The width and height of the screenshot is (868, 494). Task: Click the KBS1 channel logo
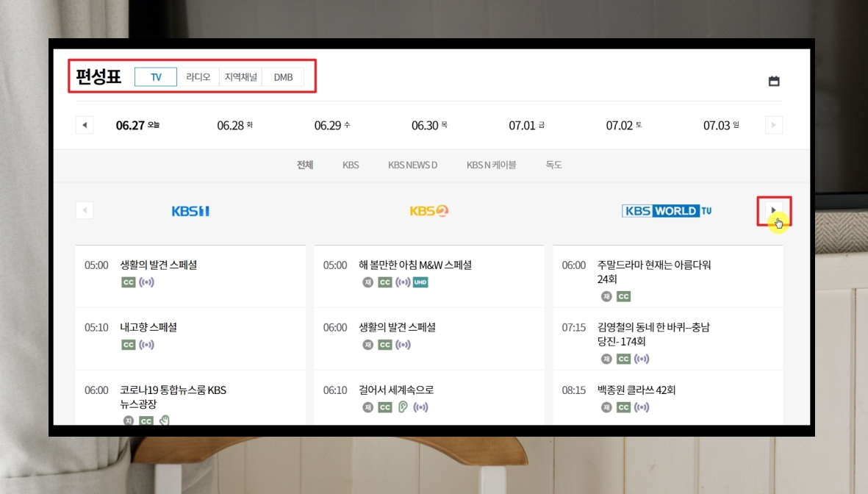pos(190,211)
